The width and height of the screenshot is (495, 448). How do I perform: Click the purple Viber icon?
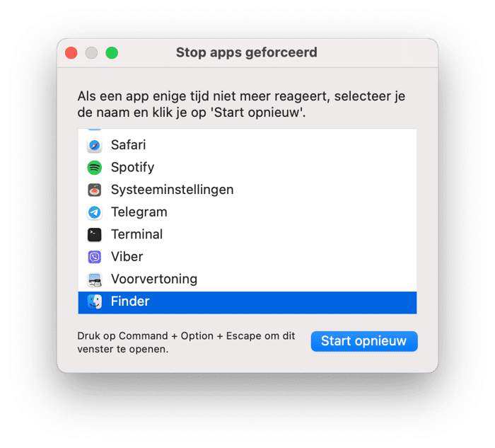point(94,257)
